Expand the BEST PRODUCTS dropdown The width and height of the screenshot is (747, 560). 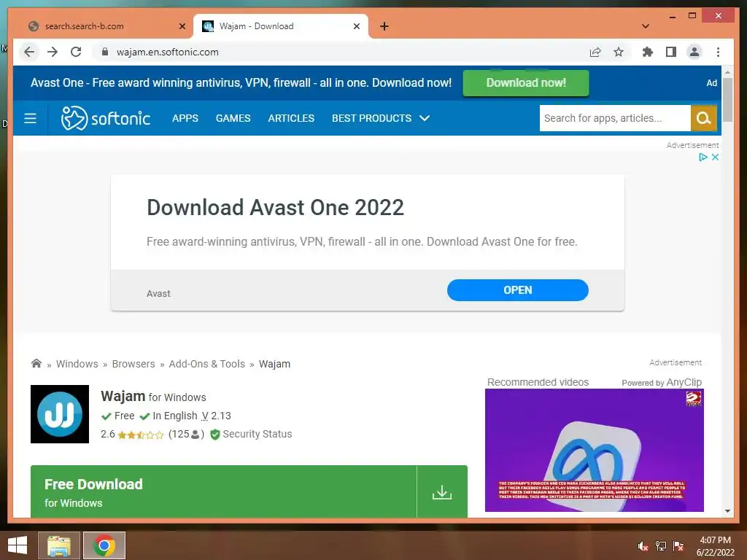pos(381,118)
